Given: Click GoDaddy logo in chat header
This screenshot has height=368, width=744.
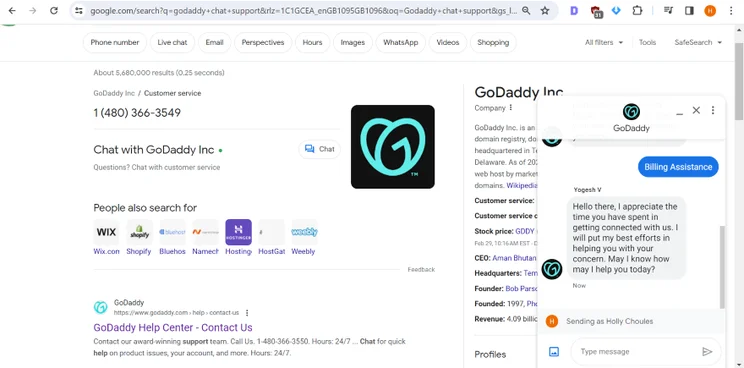Looking at the screenshot, I should (x=631, y=111).
